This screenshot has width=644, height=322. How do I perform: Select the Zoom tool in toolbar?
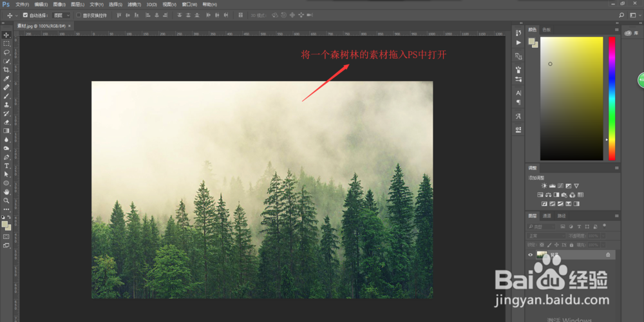6,200
